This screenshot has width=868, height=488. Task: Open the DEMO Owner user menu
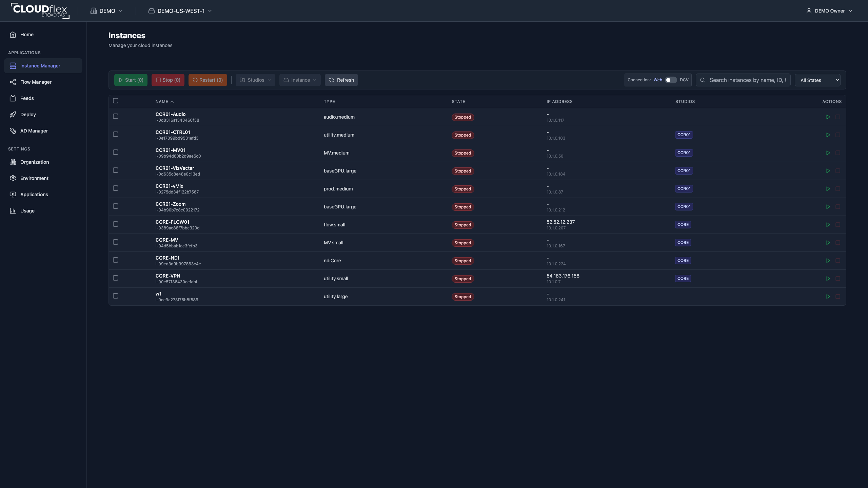[x=829, y=11]
